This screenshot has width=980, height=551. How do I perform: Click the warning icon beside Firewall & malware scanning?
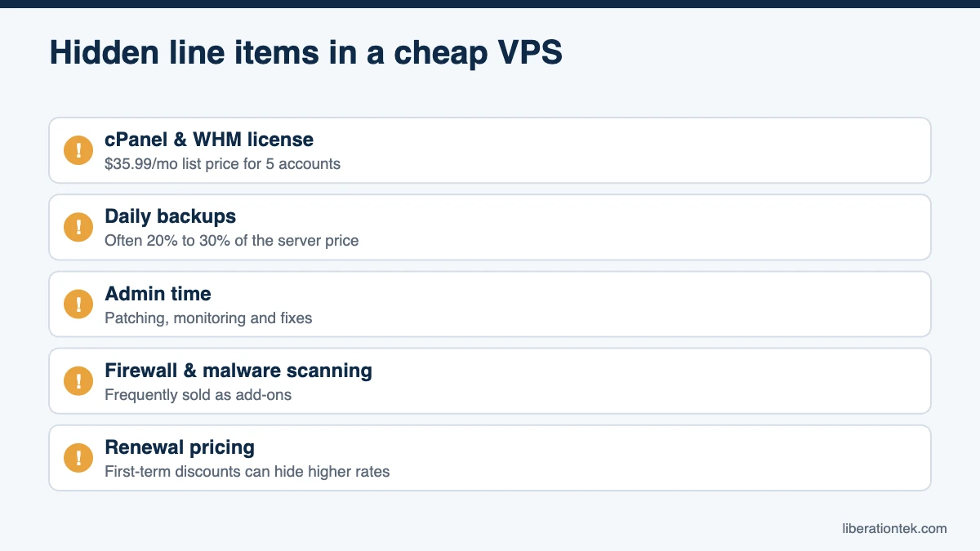[78, 380]
